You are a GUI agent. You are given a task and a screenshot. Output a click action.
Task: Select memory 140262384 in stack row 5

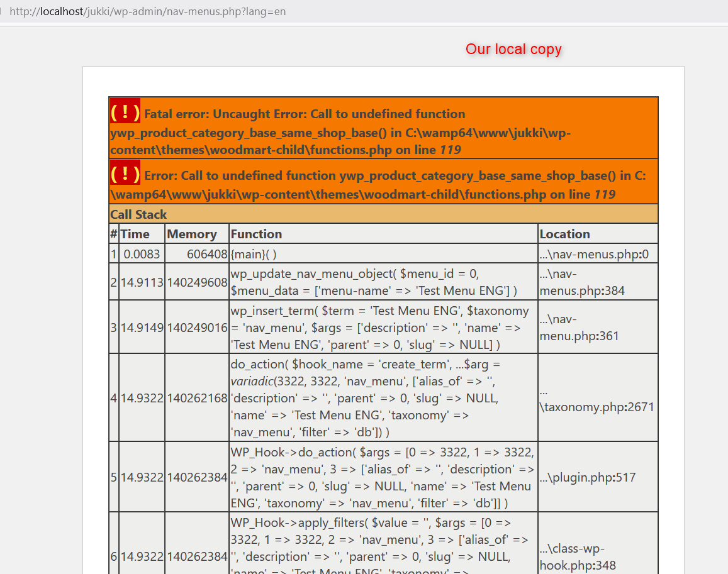pyautogui.click(x=197, y=477)
